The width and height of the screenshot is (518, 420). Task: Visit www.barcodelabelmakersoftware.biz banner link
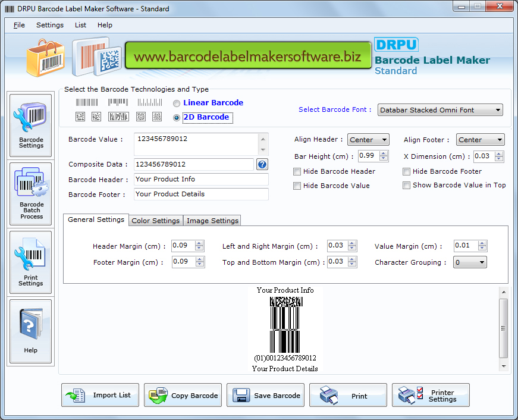(248, 55)
